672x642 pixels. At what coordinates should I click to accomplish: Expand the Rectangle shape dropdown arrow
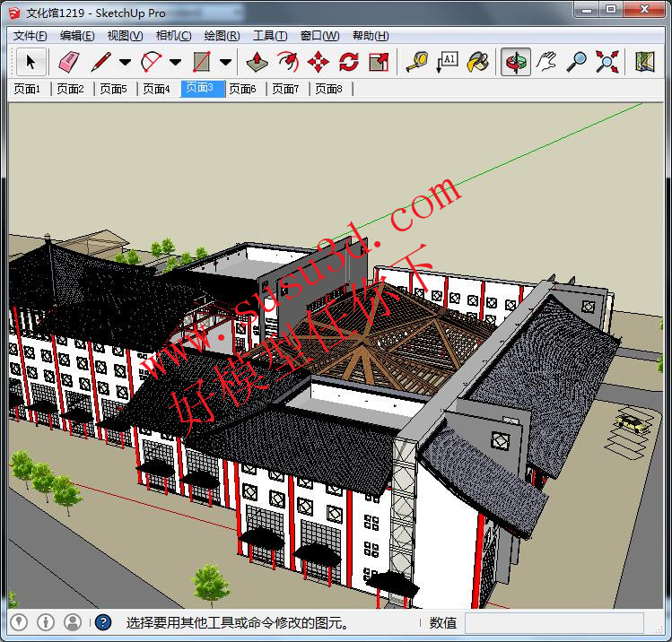point(226,63)
